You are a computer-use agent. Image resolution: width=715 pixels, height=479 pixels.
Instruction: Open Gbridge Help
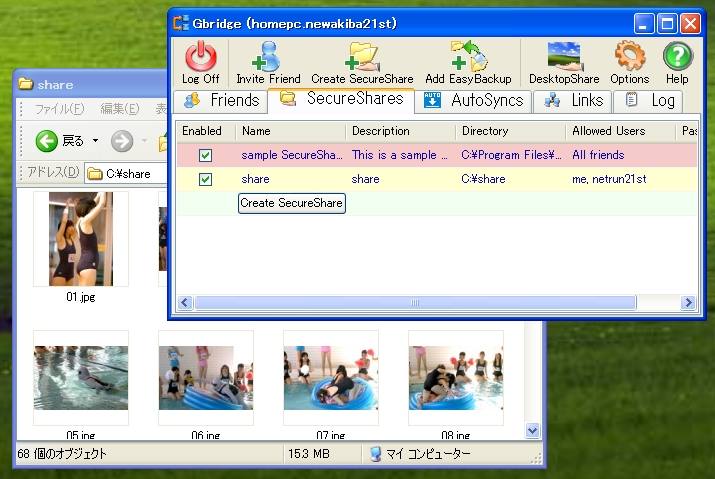(x=678, y=62)
